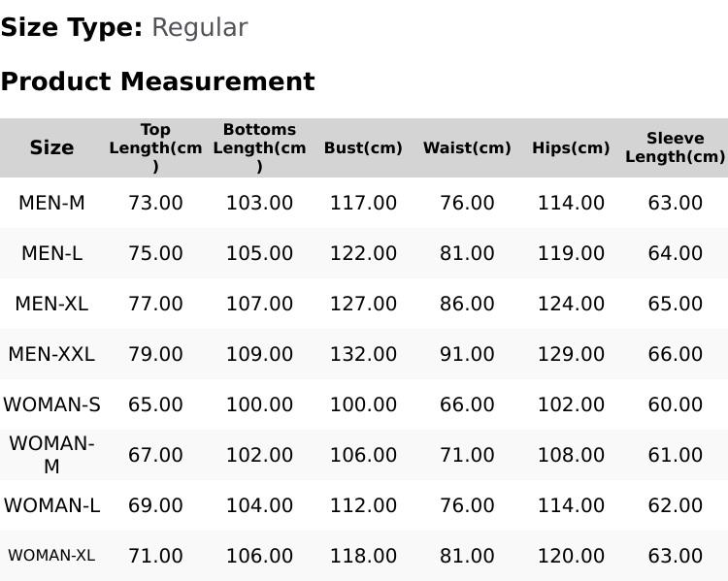
Task: Click the WOMAN-XL size label
Action: pyautogui.click(x=51, y=556)
